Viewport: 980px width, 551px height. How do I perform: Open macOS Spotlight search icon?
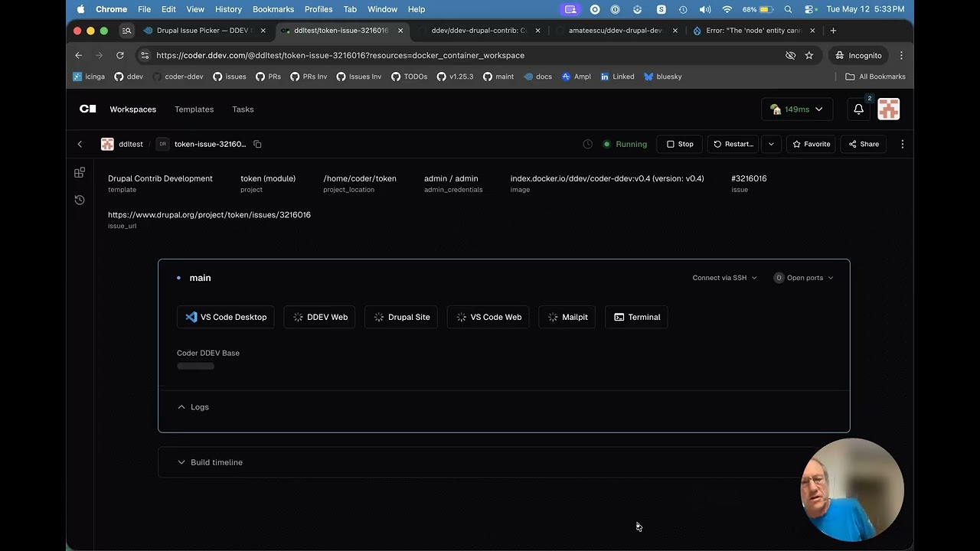pos(788,9)
